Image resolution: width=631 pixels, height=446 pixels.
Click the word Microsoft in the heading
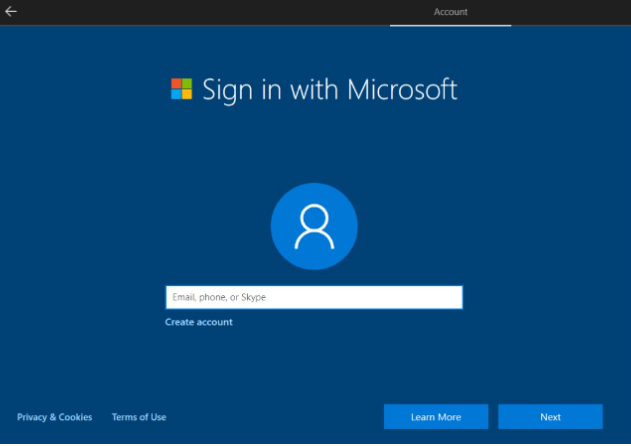402,89
